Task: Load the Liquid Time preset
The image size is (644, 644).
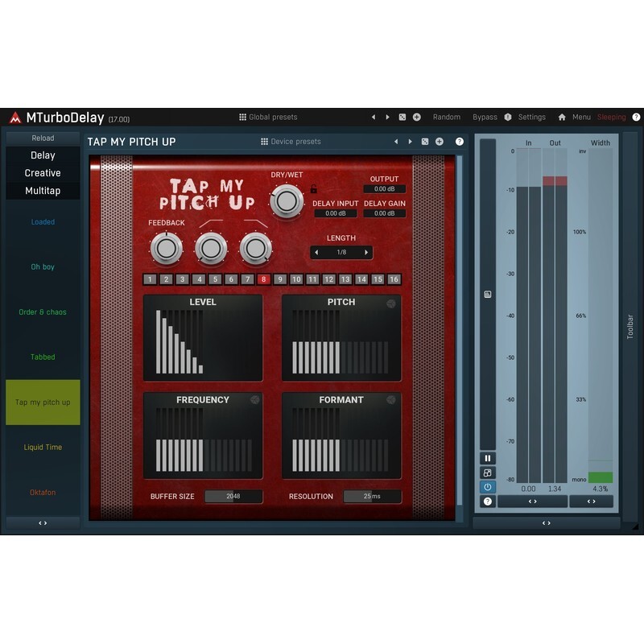Action: pos(43,448)
